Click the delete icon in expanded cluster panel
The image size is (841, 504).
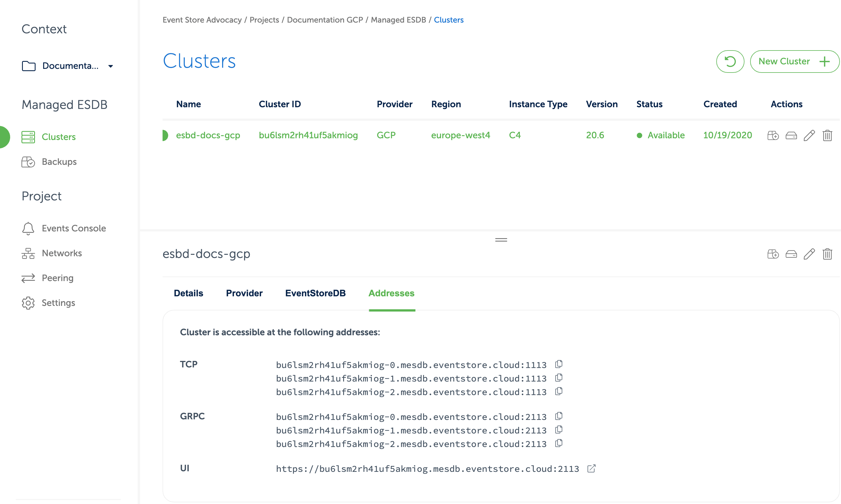coord(827,253)
